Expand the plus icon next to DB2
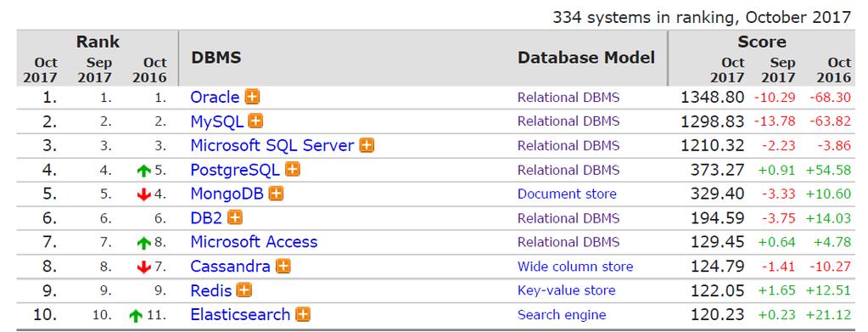Screen dimensions: 868x332 235,218
